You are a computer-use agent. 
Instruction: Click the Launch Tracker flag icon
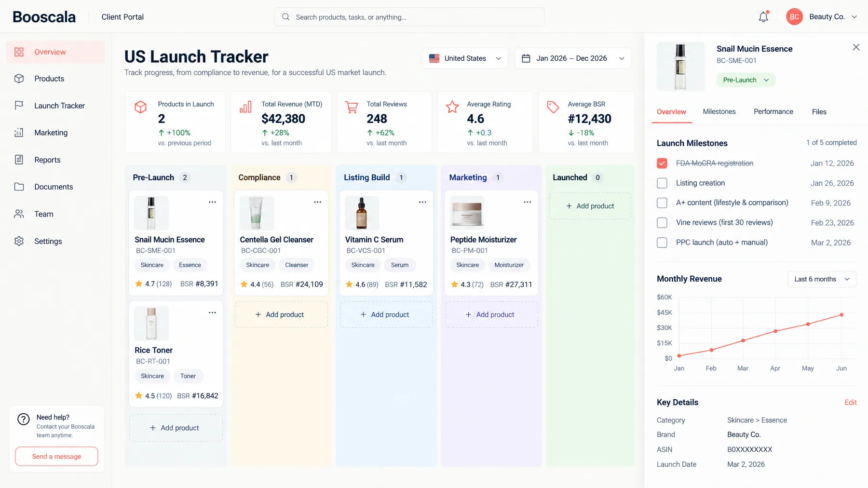tap(19, 106)
